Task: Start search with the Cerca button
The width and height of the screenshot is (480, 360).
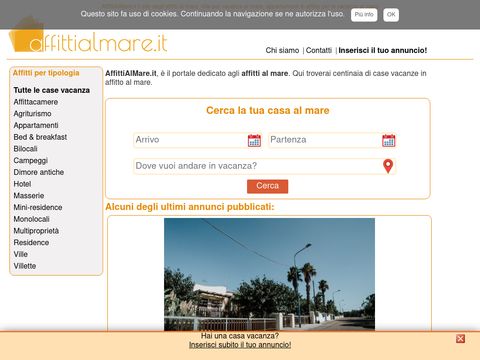Action: click(267, 186)
